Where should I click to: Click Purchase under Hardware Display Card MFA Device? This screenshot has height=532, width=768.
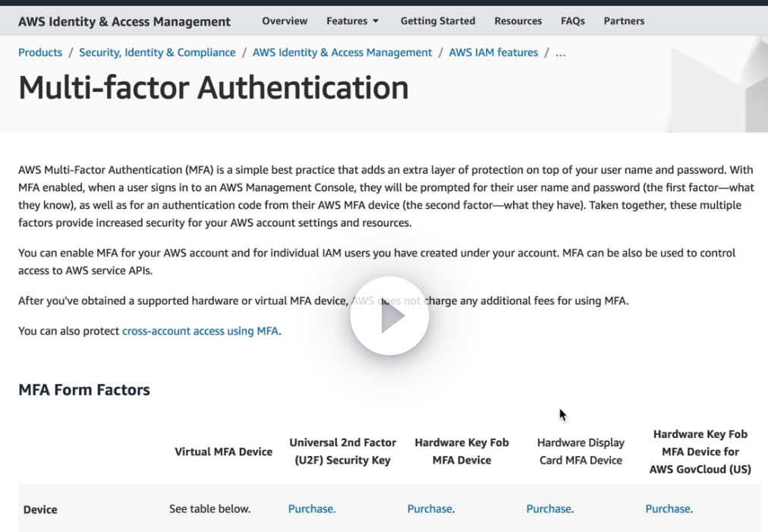click(x=549, y=509)
